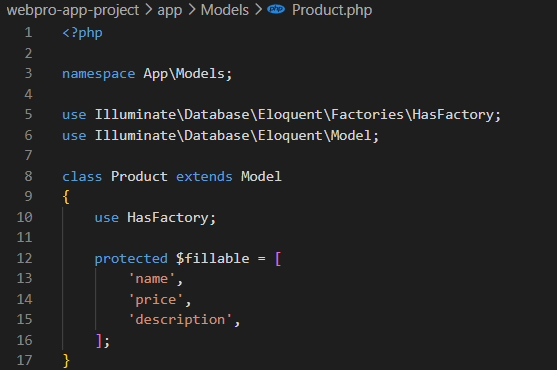Select the app breadcrumb segment

tap(169, 11)
